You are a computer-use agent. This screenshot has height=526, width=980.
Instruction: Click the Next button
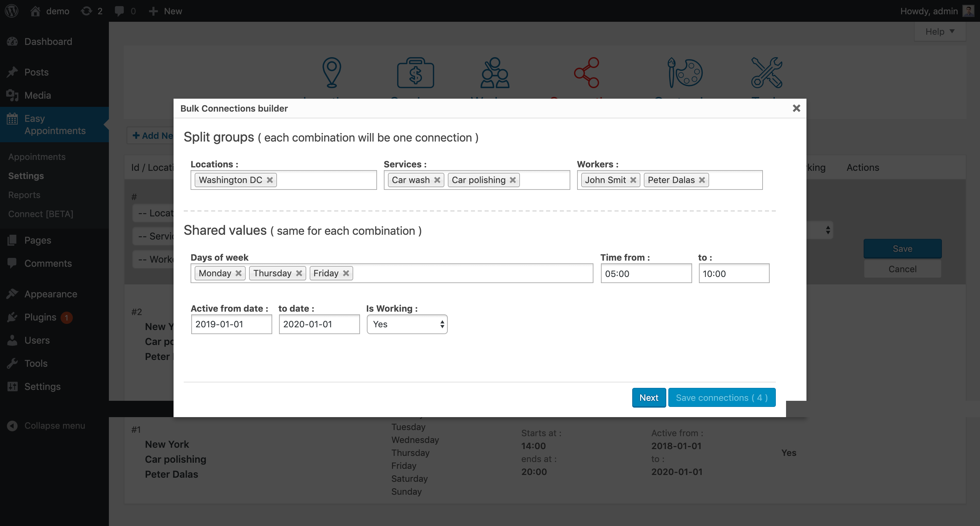click(x=649, y=398)
